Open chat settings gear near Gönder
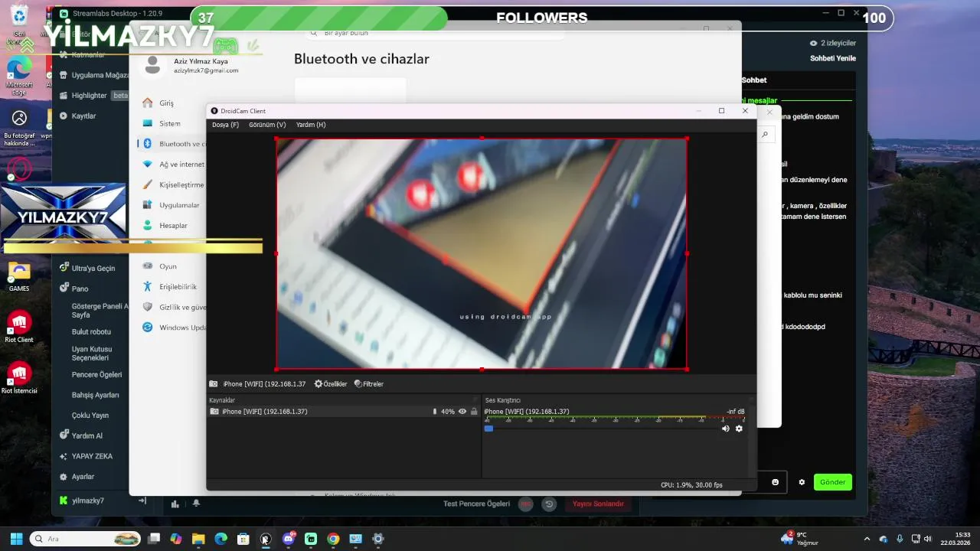 (x=802, y=482)
